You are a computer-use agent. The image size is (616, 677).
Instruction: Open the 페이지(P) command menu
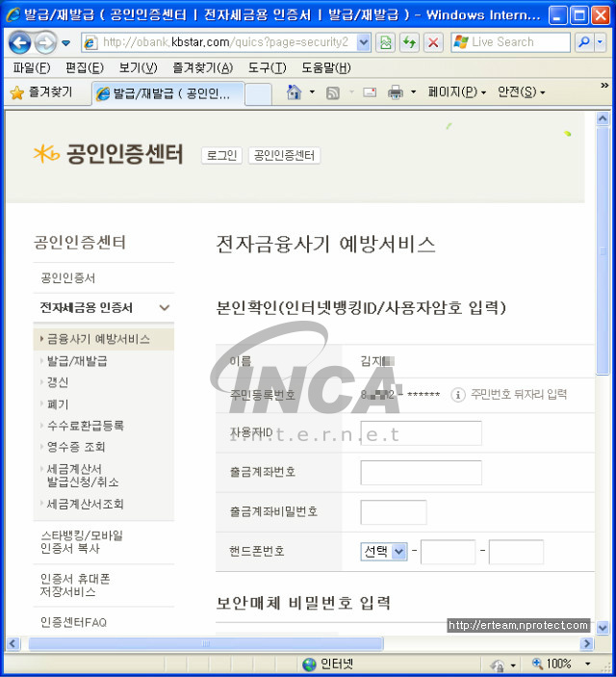click(457, 91)
